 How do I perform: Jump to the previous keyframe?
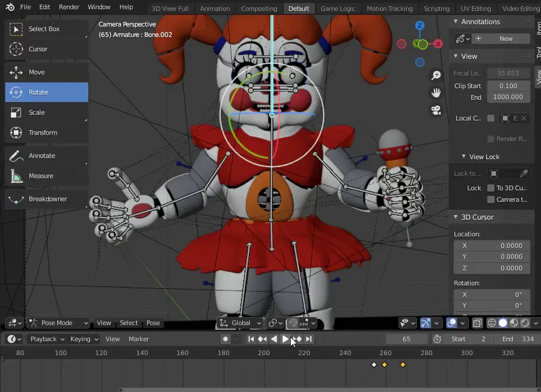point(262,339)
